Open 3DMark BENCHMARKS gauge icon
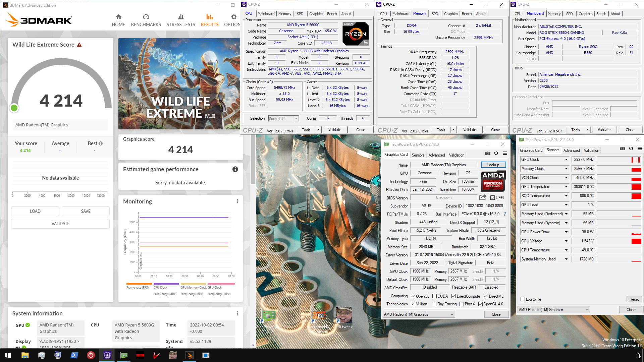The width and height of the screenshot is (644, 362). tap(146, 17)
